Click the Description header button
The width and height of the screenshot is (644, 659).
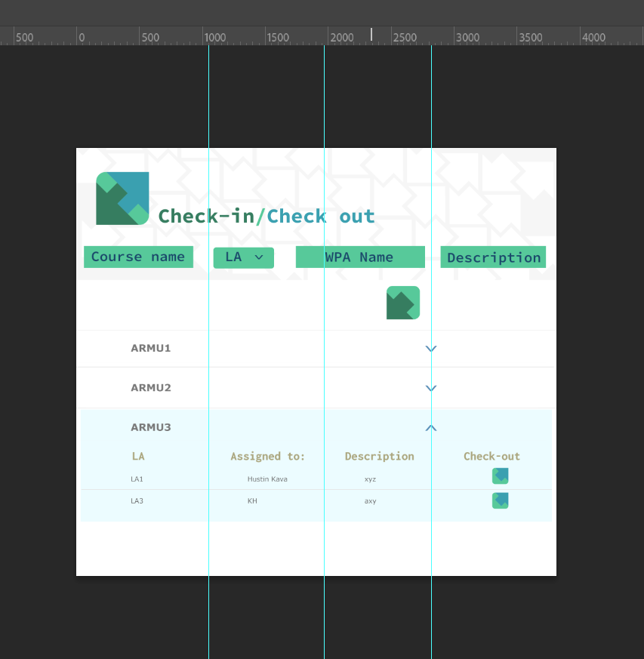coord(493,257)
